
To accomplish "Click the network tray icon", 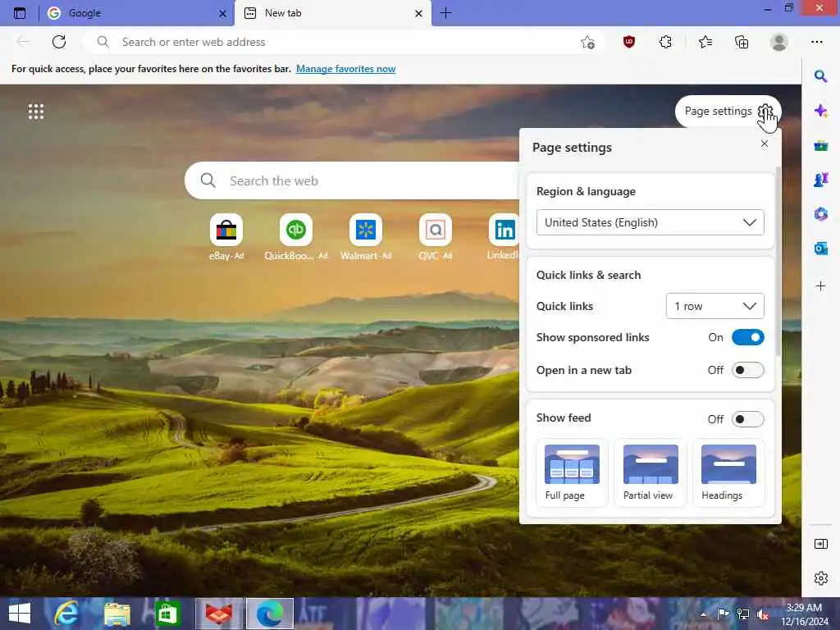I will [742, 614].
